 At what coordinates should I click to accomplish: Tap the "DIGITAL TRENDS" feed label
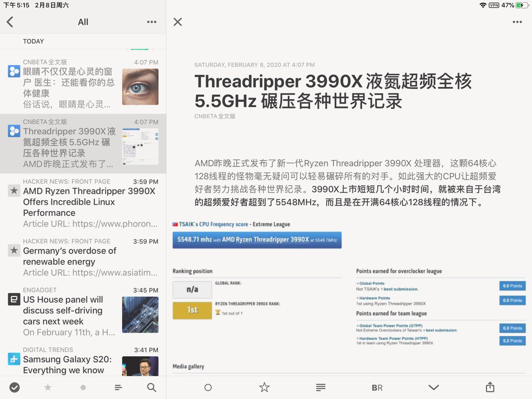pos(48,350)
